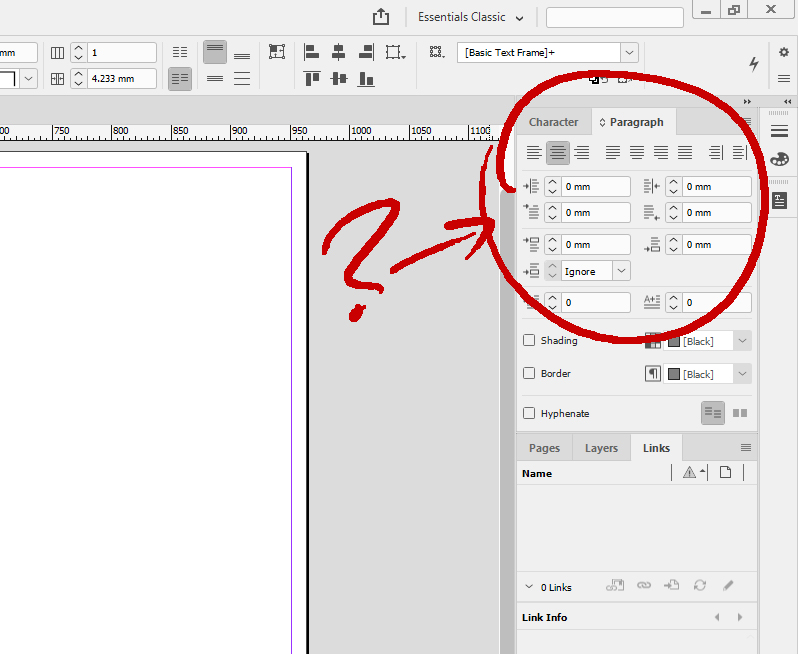Screen dimensions: 798x654
Task: Align top edges of objects
Action: click(311, 79)
